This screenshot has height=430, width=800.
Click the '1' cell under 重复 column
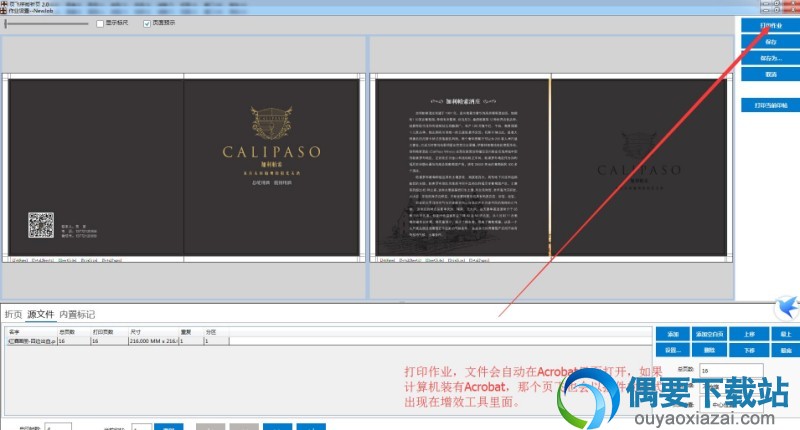click(191, 341)
